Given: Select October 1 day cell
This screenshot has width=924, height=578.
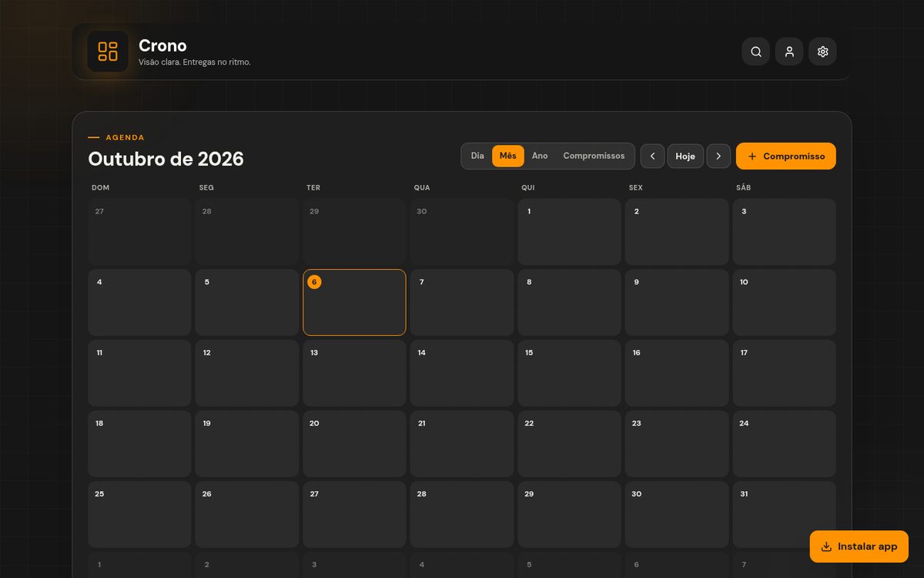Looking at the screenshot, I should pos(569,232).
